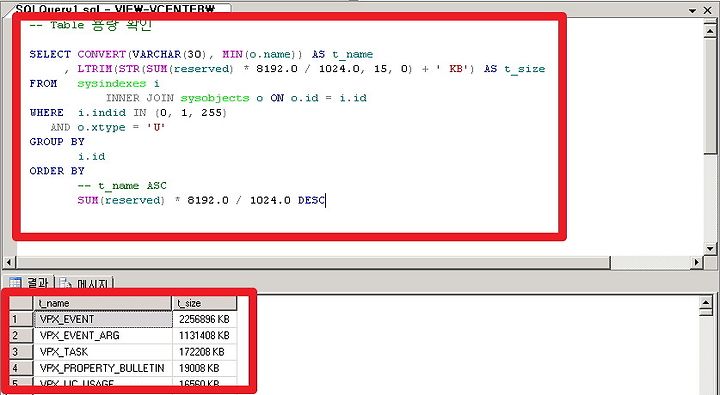Viewport: 720px width, 395px height.
Task: Click the sysindexes table name in query
Action: [112, 84]
